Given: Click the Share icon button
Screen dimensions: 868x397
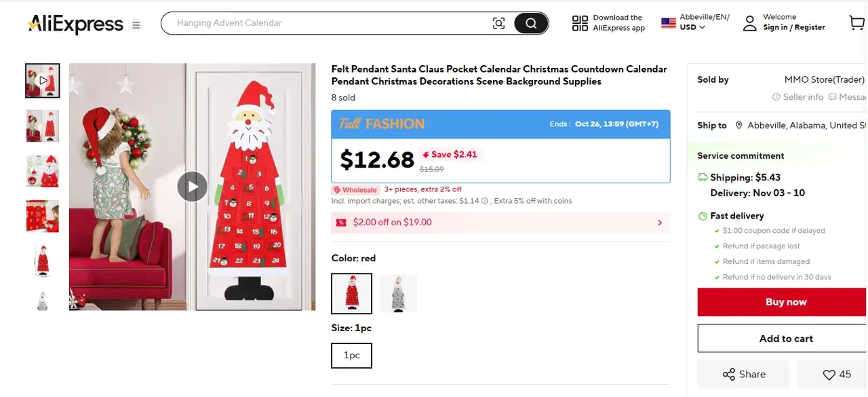Looking at the screenshot, I should 744,374.
